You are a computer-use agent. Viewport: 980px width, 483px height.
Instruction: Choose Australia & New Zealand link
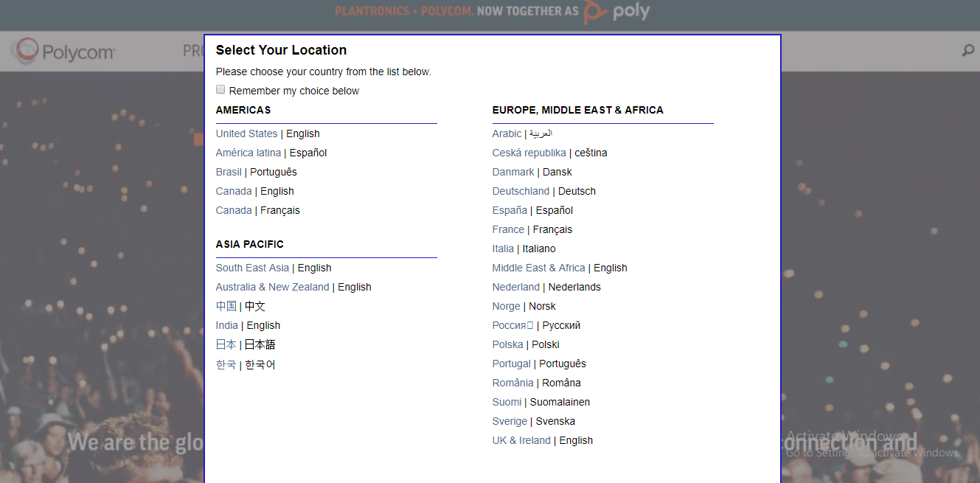pyautogui.click(x=273, y=287)
